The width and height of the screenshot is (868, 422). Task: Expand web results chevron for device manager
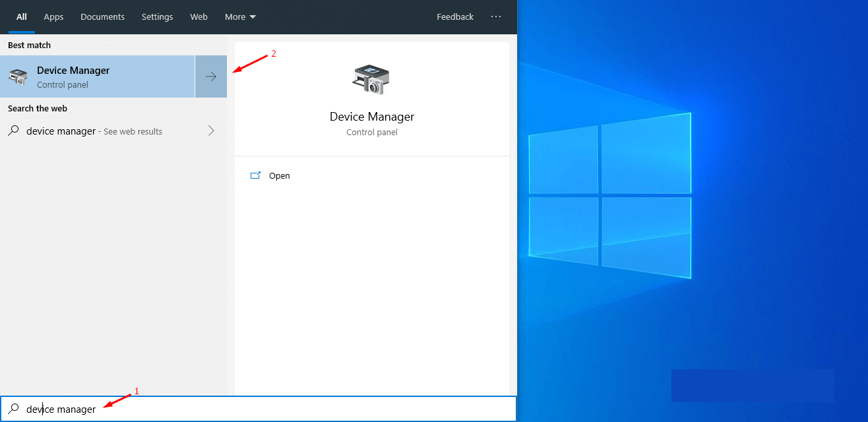(x=211, y=131)
